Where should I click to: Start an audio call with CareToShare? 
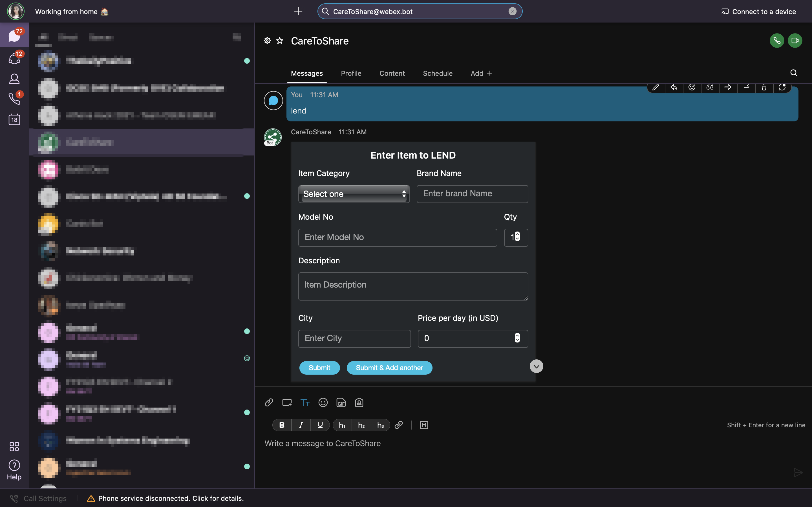pyautogui.click(x=776, y=41)
